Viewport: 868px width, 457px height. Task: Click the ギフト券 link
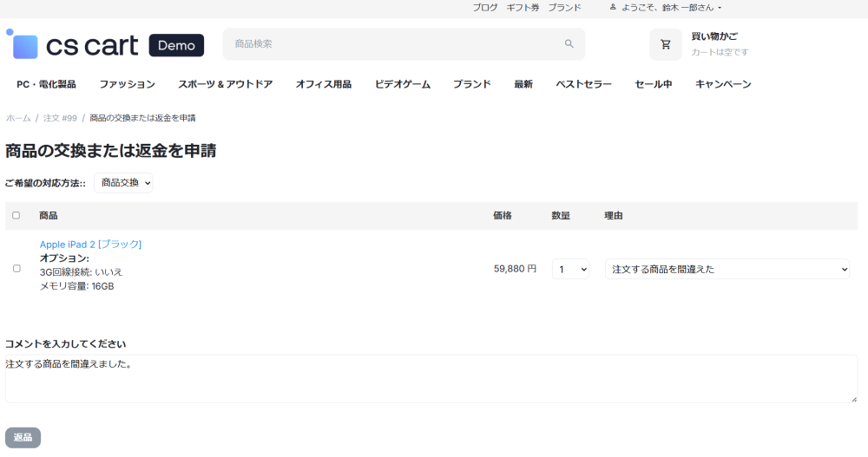(523, 8)
